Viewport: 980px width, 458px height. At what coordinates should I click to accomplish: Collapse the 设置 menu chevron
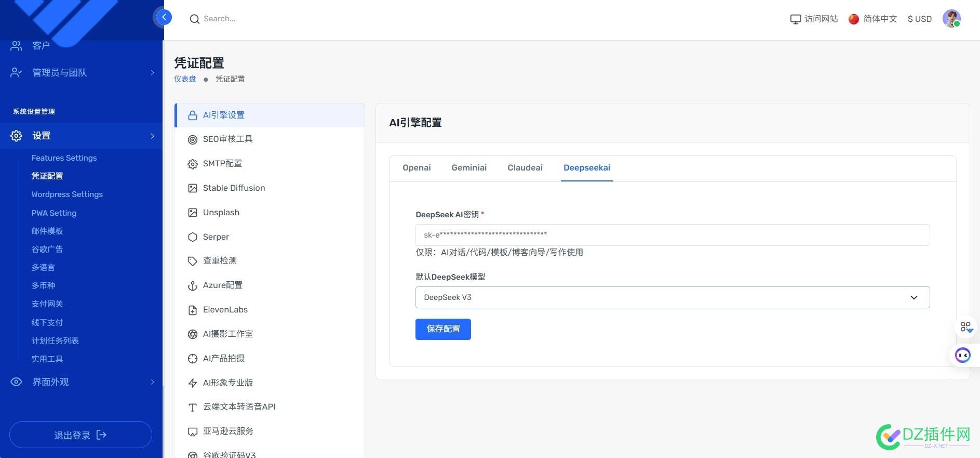coord(152,136)
